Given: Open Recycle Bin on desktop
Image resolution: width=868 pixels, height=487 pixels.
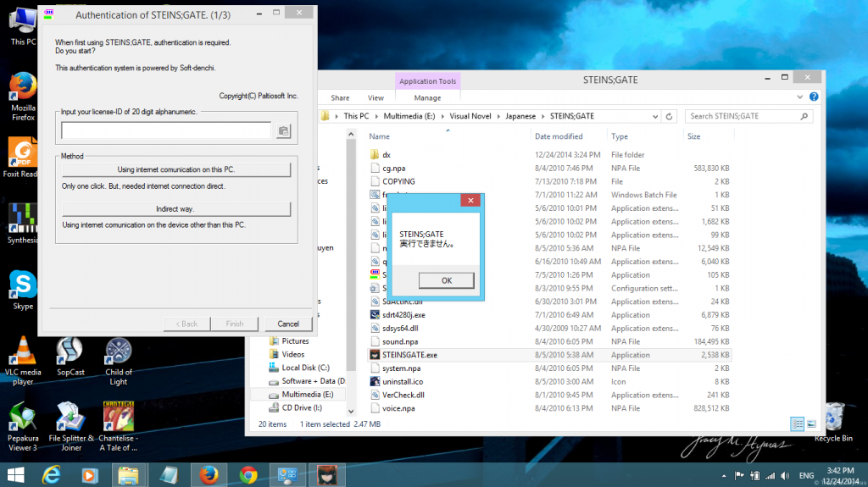Looking at the screenshot, I should pos(834,423).
